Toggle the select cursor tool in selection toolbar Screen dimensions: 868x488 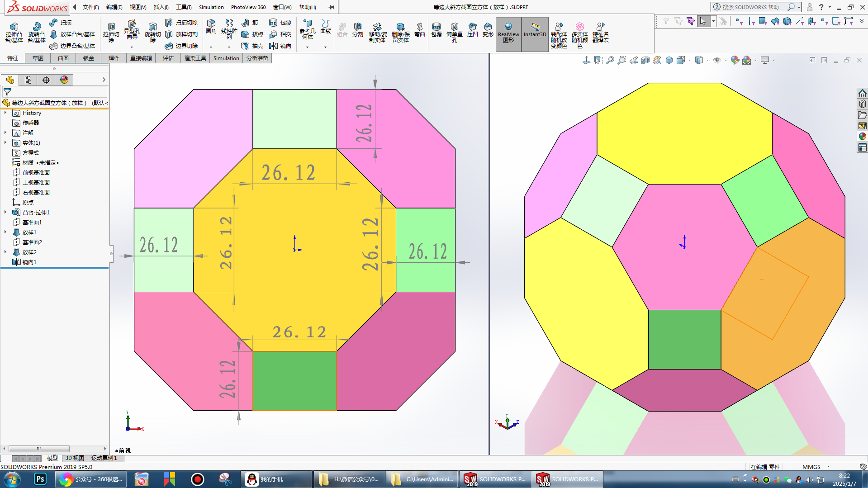coord(703,21)
